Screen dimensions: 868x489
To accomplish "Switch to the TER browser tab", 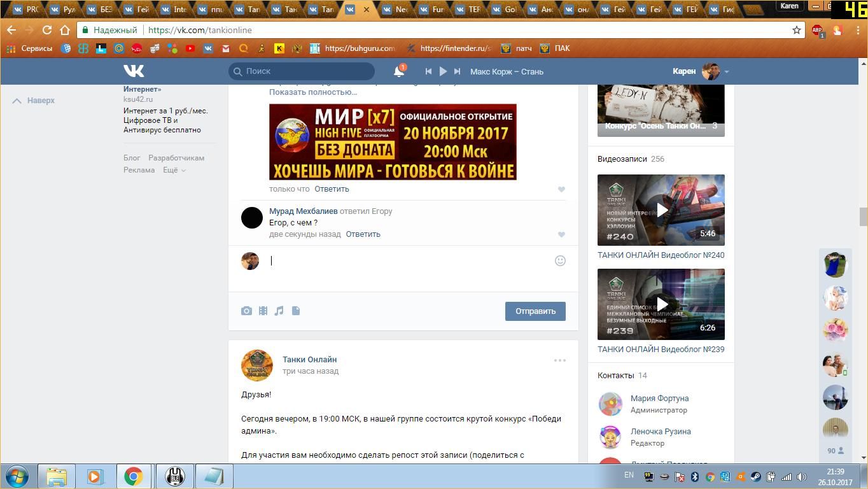I will [468, 10].
